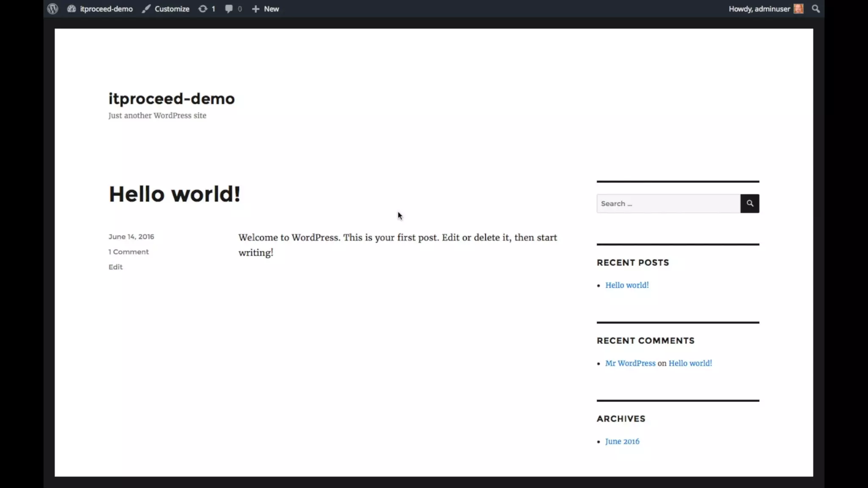Open the June 14, 2016 date link

131,236
